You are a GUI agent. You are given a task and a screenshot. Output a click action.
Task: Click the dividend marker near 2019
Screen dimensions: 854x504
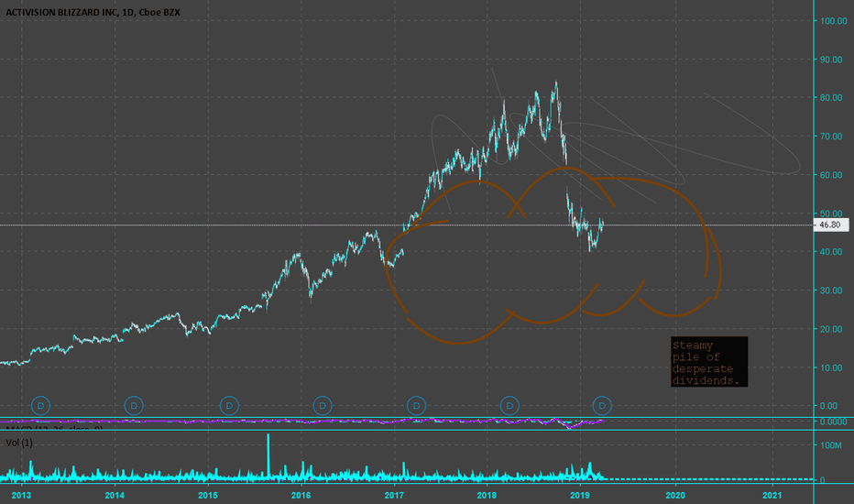point(602,405)
